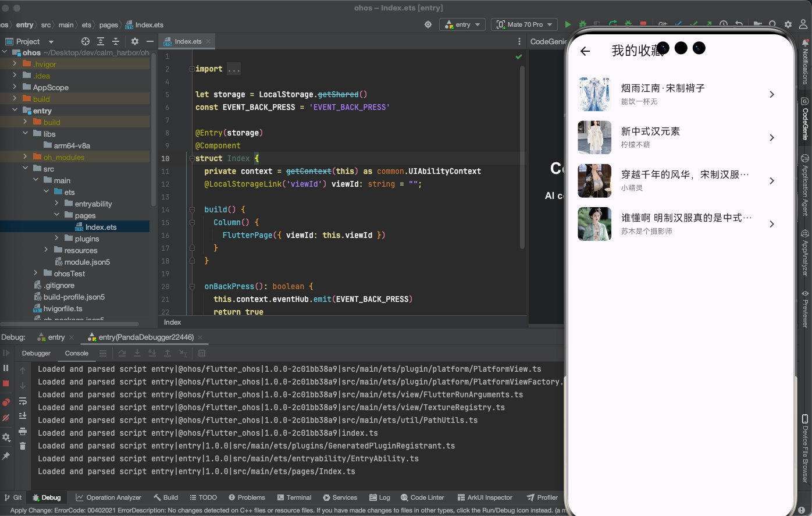The width and height of the screenshot is (812, 516).
Task: Mute breakpoints in the debug panel
Action: 6,417
